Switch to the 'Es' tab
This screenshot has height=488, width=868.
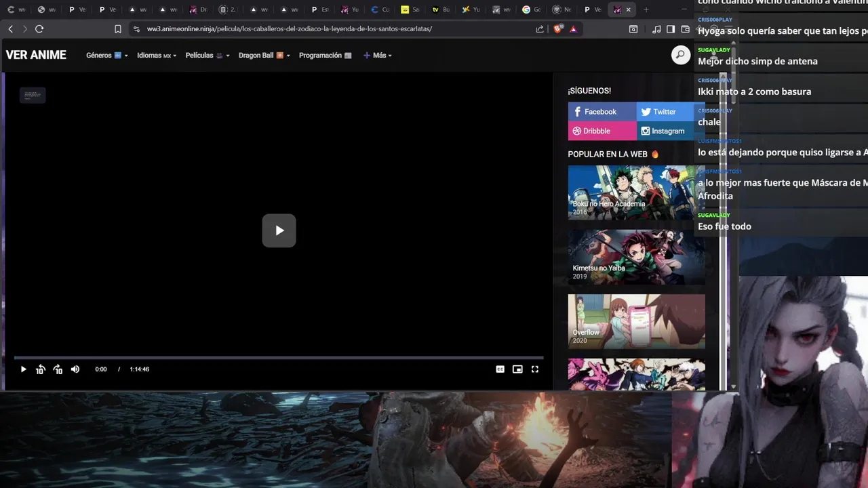tap(319, 9)
